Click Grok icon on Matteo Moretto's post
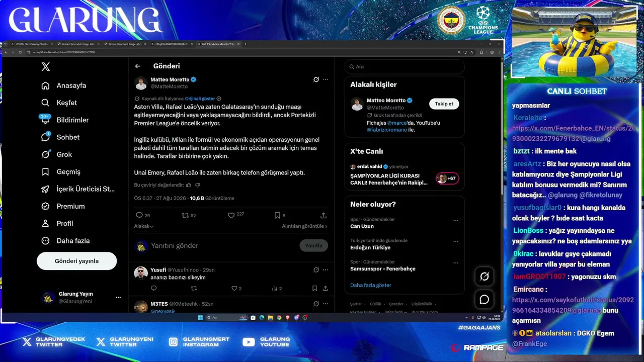The image size is (644, 362). 316,79
